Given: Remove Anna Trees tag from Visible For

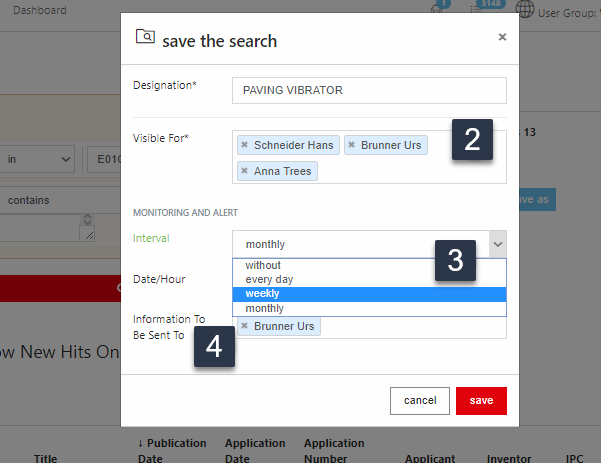Looking at the screenshot, I should (x=245, y=172).
